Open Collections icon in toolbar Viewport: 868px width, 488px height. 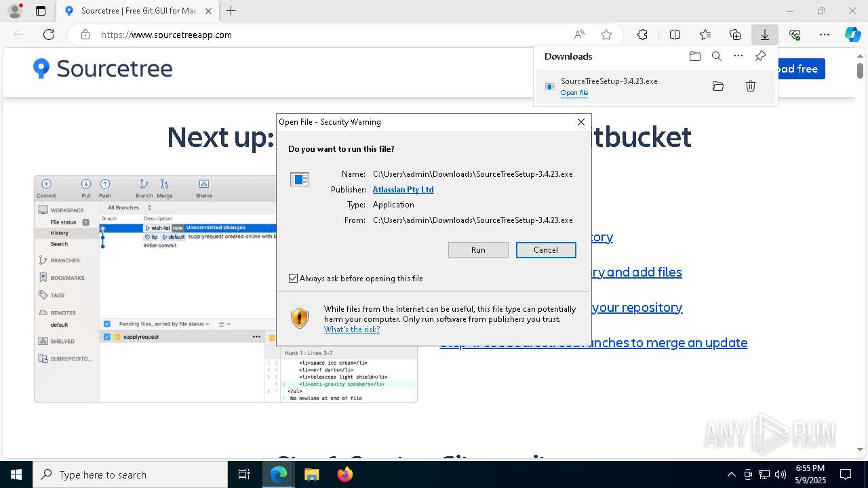[x=735, y=35]
